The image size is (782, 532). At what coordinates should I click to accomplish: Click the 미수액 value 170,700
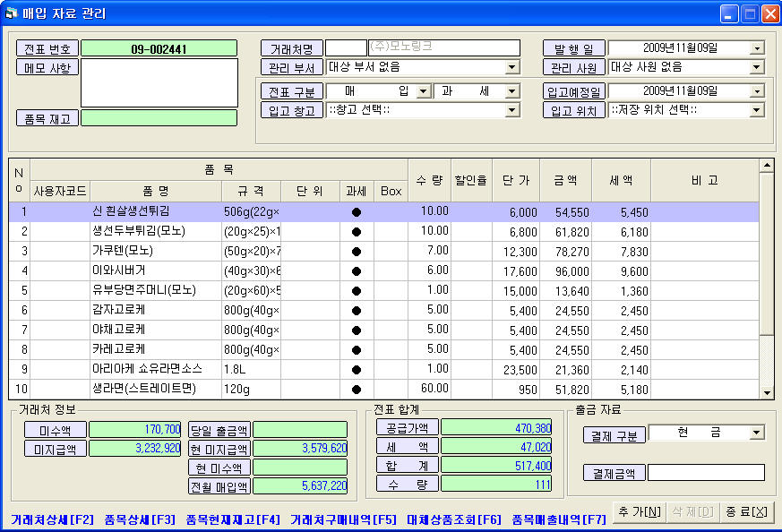(134, 429)
